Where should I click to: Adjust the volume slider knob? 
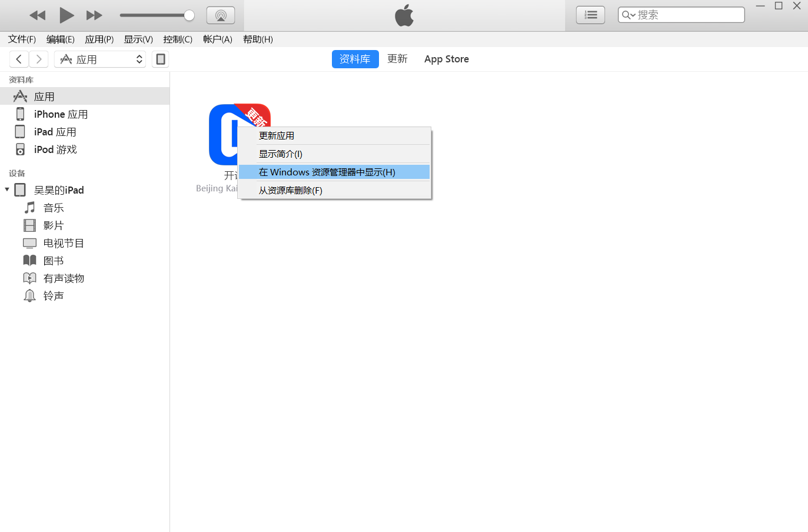click(189, 15)
